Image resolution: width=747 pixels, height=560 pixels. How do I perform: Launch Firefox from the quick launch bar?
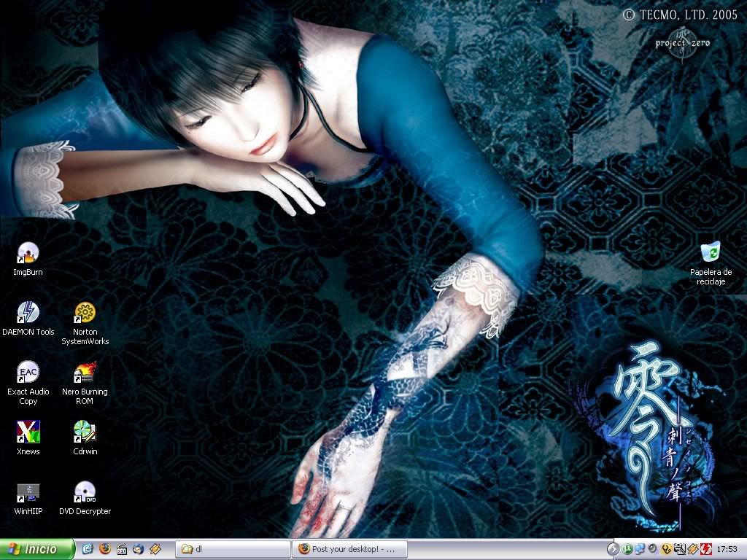(105, 550)
